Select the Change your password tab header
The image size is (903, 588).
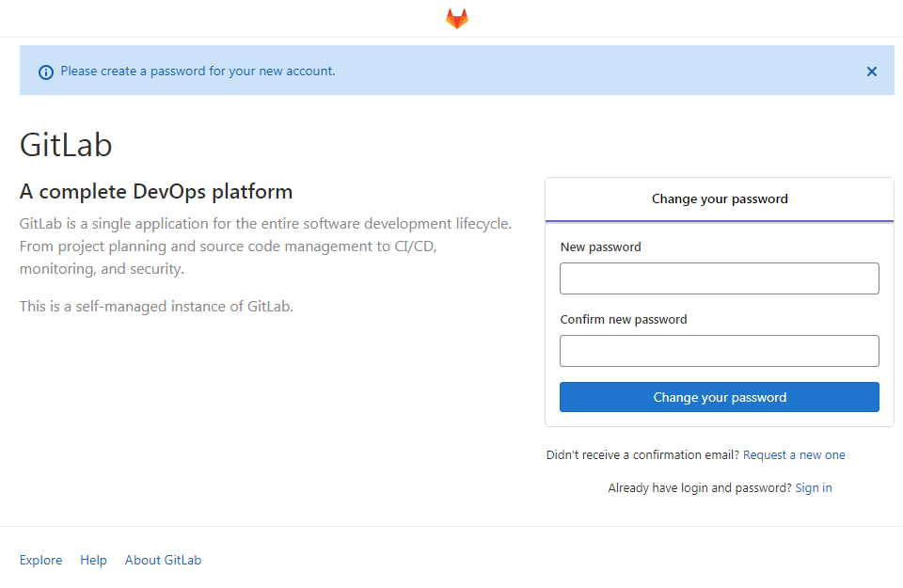pos(719,199)
